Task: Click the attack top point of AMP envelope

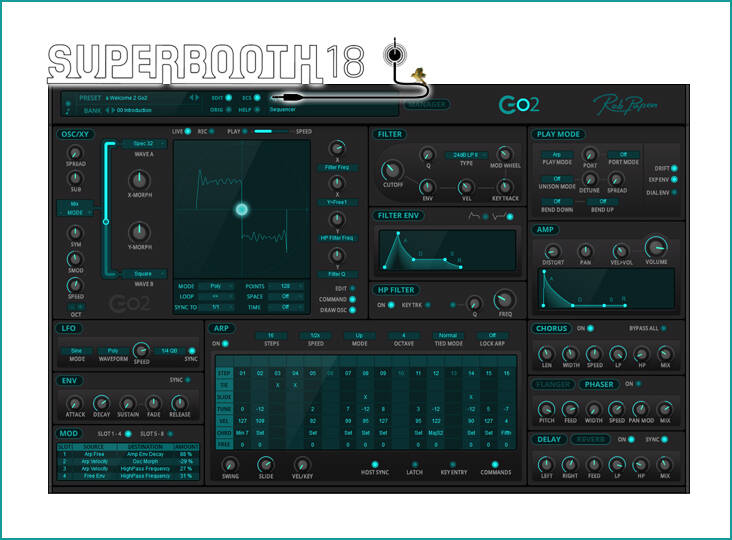Action: pos(544,271)
